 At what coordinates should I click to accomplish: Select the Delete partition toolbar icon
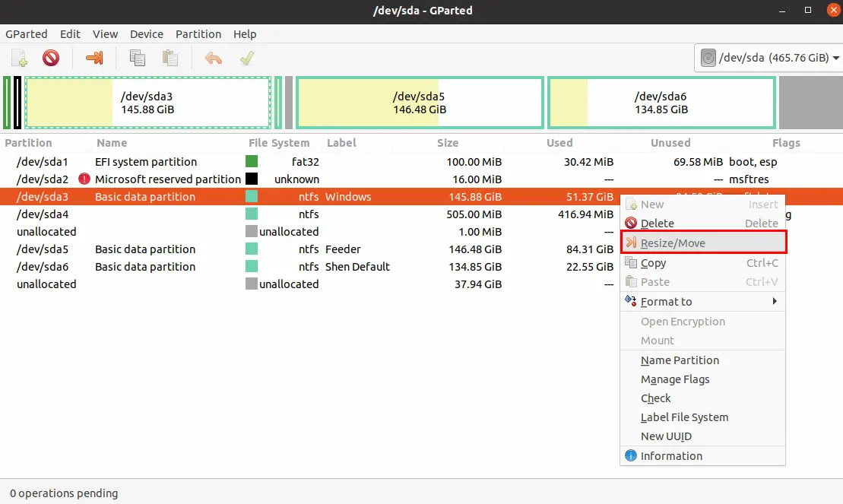(51, 58)
